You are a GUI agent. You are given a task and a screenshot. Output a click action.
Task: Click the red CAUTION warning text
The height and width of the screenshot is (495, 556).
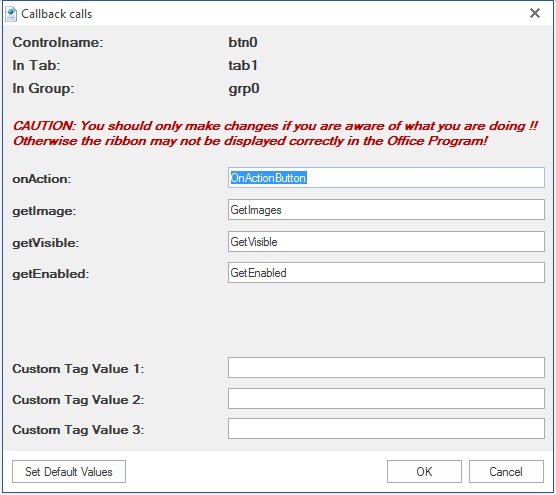tap(275, 133)
